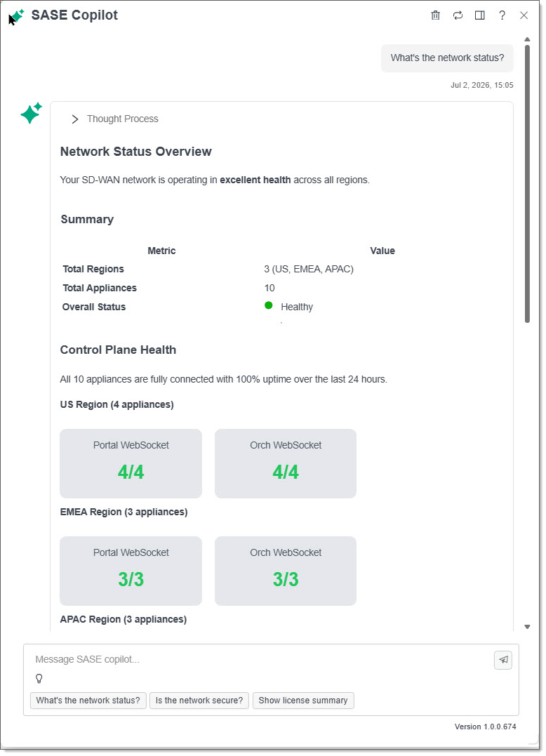Click the US Region Portal WebSocket card
Image resolution: width=546 pixels, height=756 pixels.
coord(131,464)
